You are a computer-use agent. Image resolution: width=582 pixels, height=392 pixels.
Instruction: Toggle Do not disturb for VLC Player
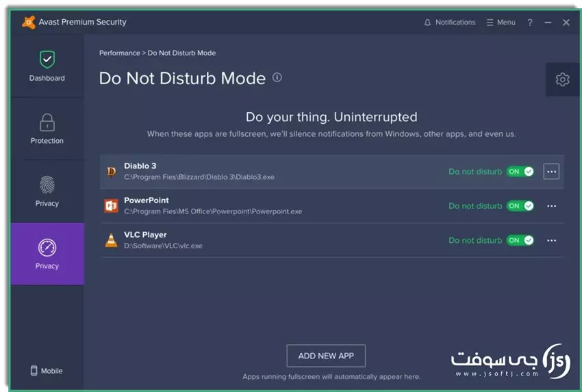coord(520,240)
